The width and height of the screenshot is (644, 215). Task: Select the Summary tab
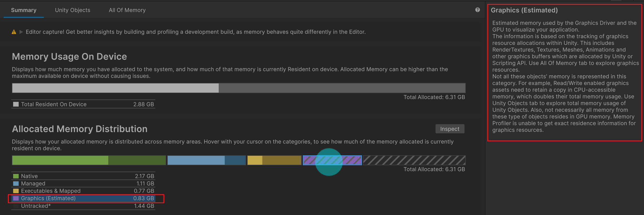[24, 10]
